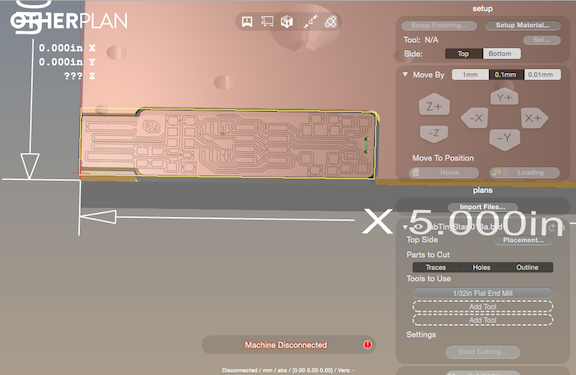Click the first Add Tool slot
This screenshot has width=576, height=375.
point(483,306)
